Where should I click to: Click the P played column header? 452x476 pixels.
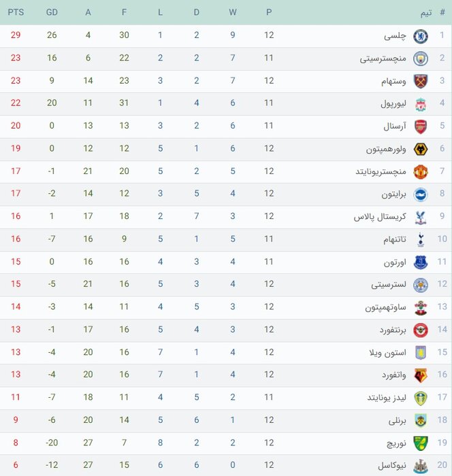pyautogui.click(x=269, y=13)
